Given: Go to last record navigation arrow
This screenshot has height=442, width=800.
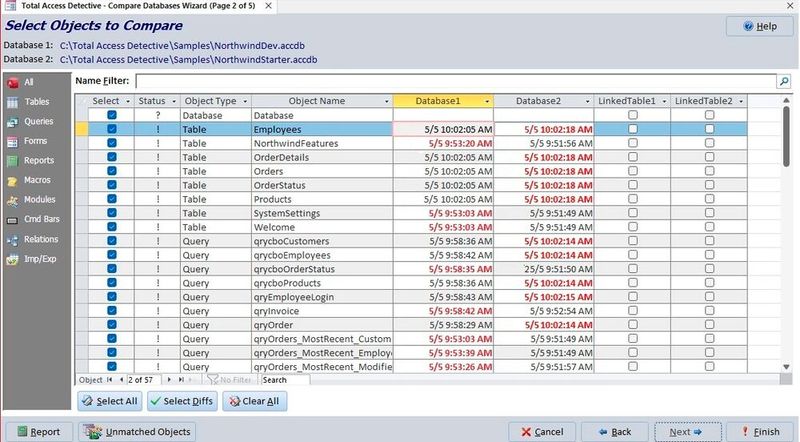Looking at the screenshot, I should coord(181,380).
